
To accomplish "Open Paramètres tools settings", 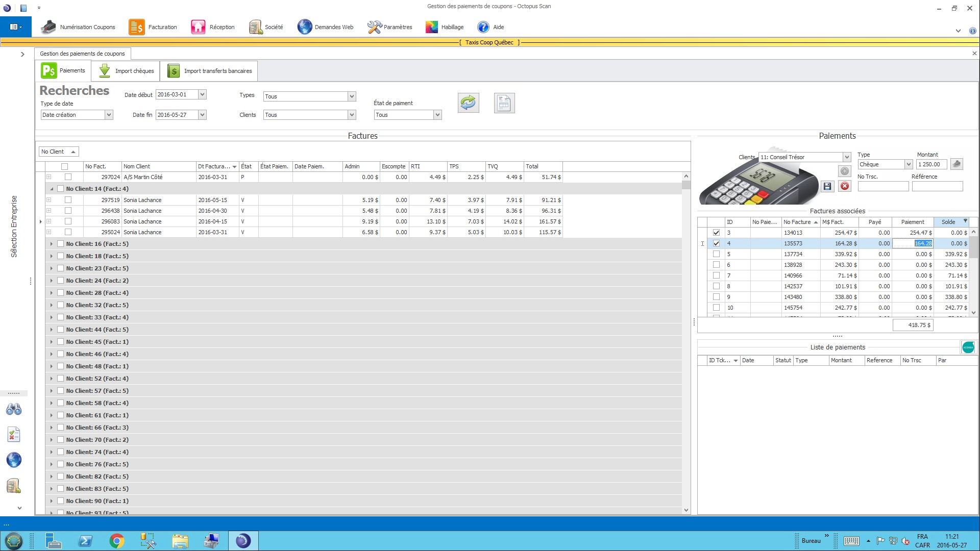I will (x=389, y=27).
